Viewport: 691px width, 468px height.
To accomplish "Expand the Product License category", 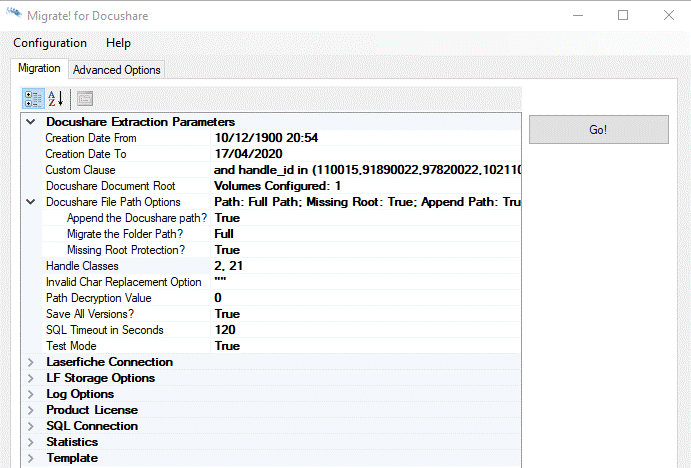I will coord(30,410).
